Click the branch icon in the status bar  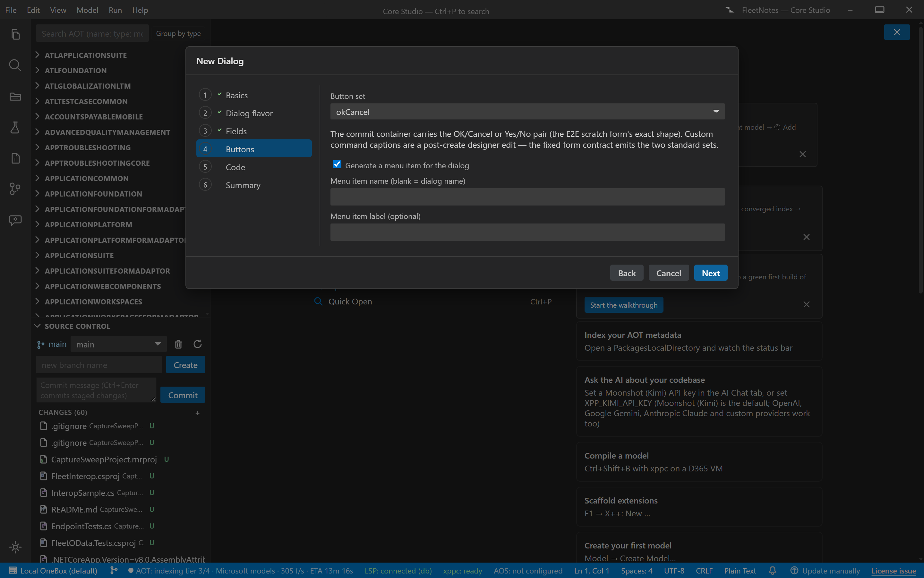click(x=114, y=571)
